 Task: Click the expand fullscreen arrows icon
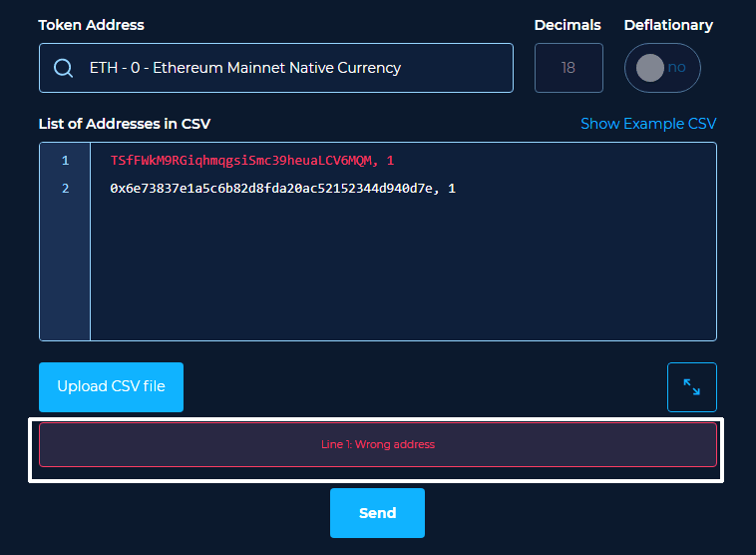[x=692, y=387]
